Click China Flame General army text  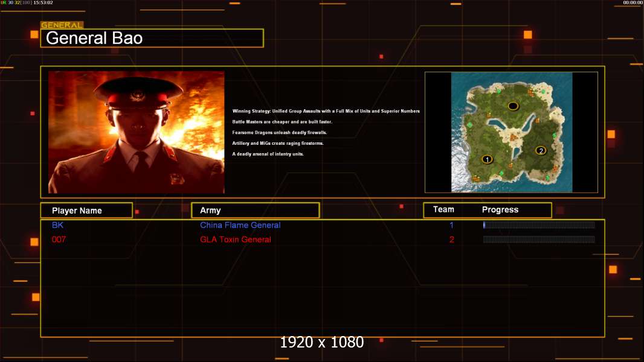pyautogui.click(x=240, y=225)
